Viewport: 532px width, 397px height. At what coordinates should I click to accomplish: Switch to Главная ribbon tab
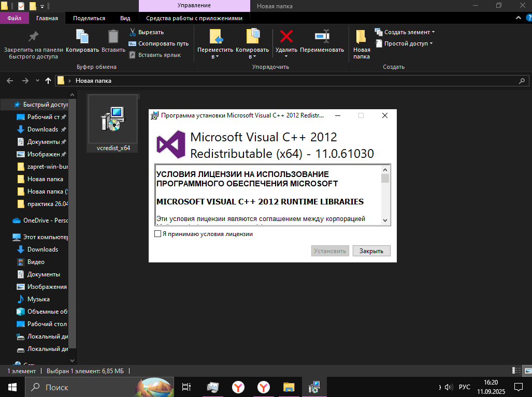tap(47, 18)
